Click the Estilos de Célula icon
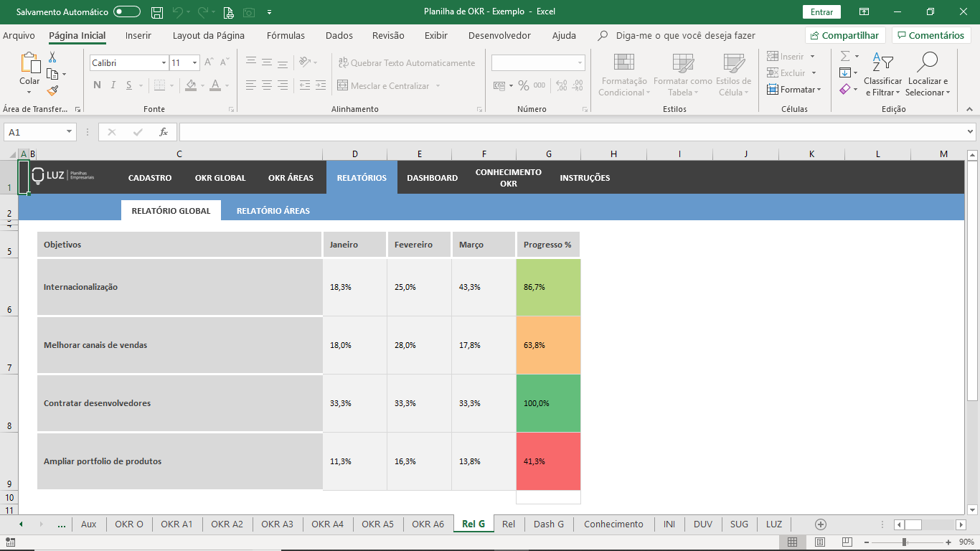 (733, 63)
